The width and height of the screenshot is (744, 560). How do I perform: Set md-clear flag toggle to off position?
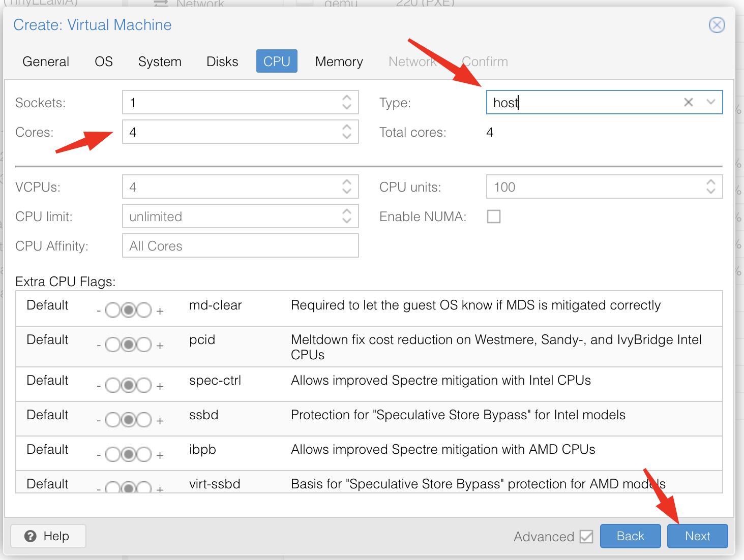click(x=113, y=310)
